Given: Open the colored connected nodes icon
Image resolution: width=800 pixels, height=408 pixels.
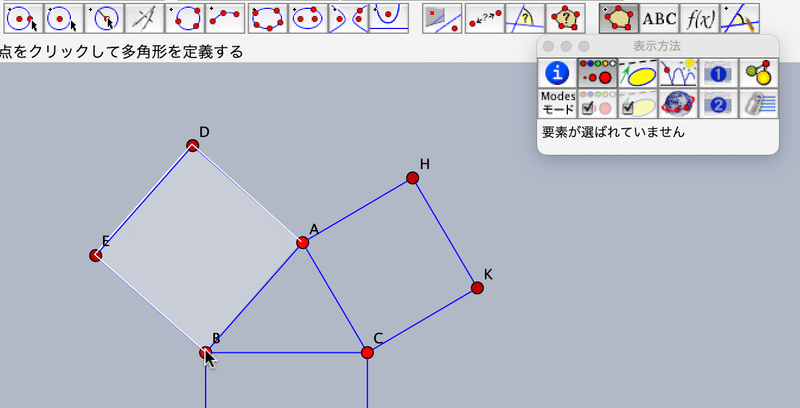Looking at the screenshot, I should tap(759, 73).
